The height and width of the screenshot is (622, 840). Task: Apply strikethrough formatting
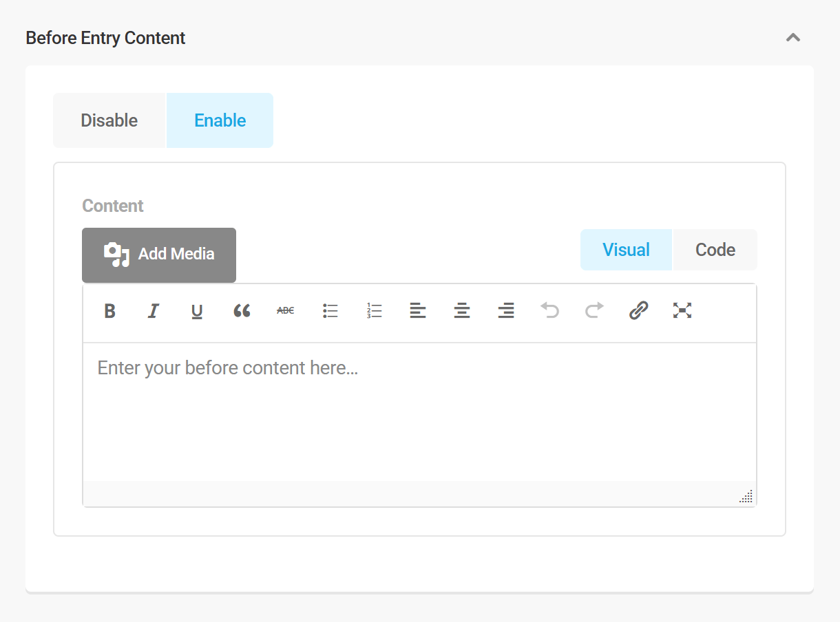tap(286, 310)
